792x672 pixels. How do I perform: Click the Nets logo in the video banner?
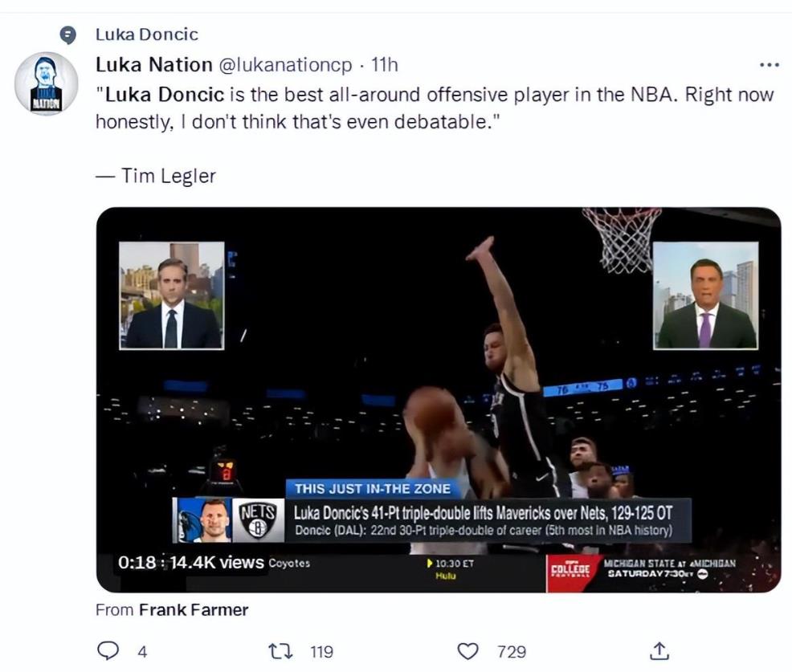[x=258, y=520]
